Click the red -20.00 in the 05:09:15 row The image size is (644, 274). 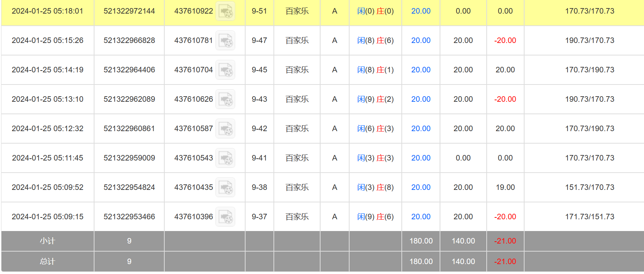pyautogui.click(x=505, y=217)
